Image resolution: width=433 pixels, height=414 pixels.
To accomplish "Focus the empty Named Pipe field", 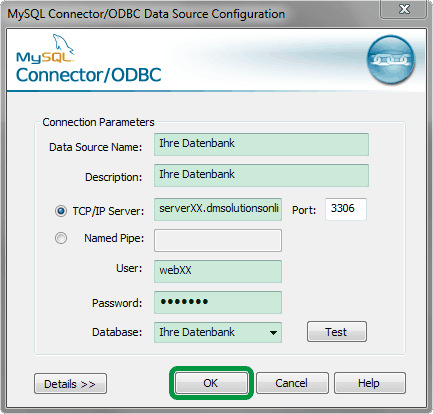I will (218, 240).
